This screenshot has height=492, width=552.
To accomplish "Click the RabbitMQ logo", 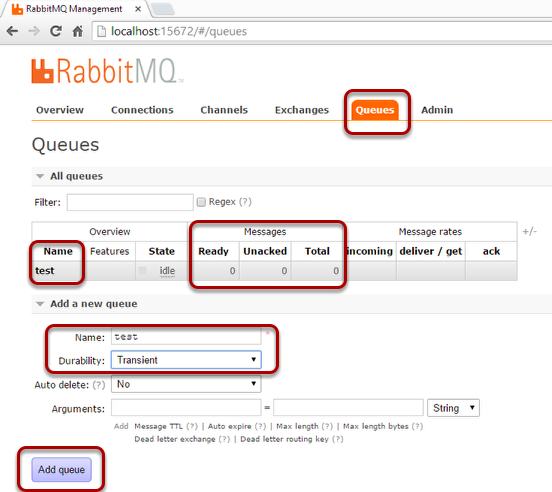I will click(106, 71).
